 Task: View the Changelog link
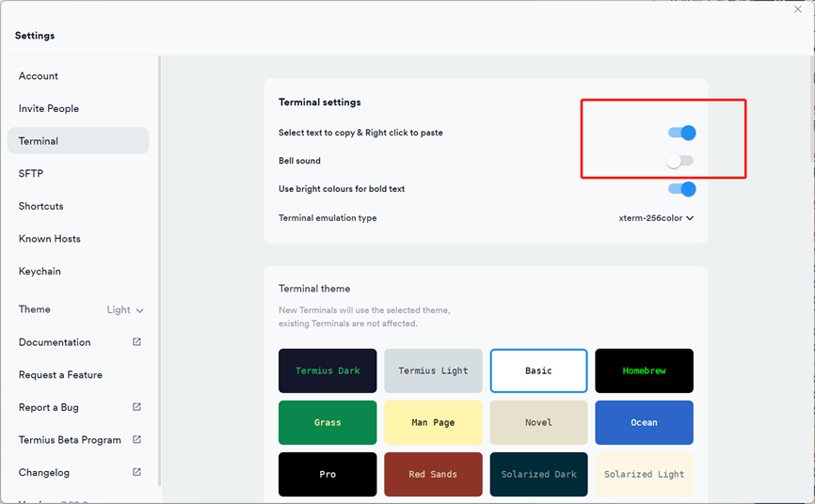[43, 472]
